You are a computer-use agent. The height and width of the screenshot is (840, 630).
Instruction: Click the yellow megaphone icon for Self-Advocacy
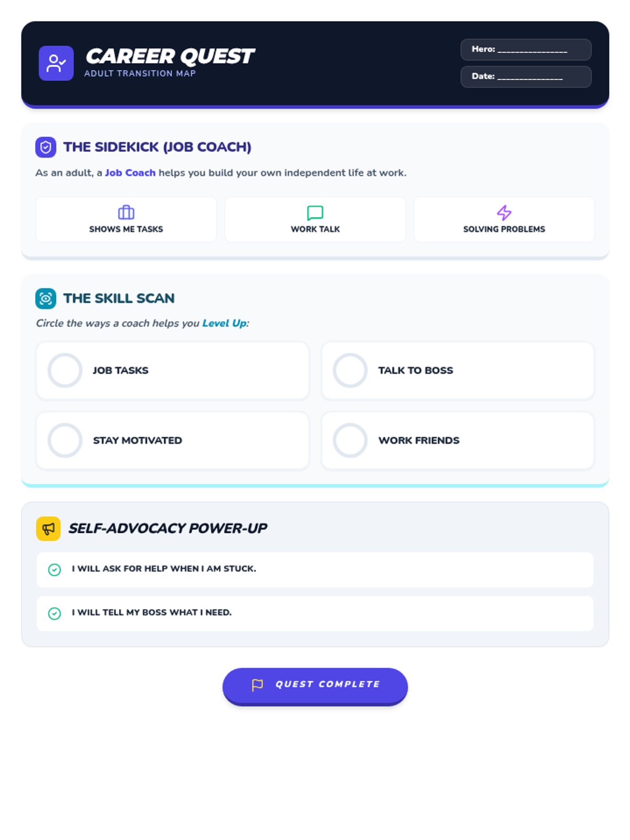pos(48,528)
